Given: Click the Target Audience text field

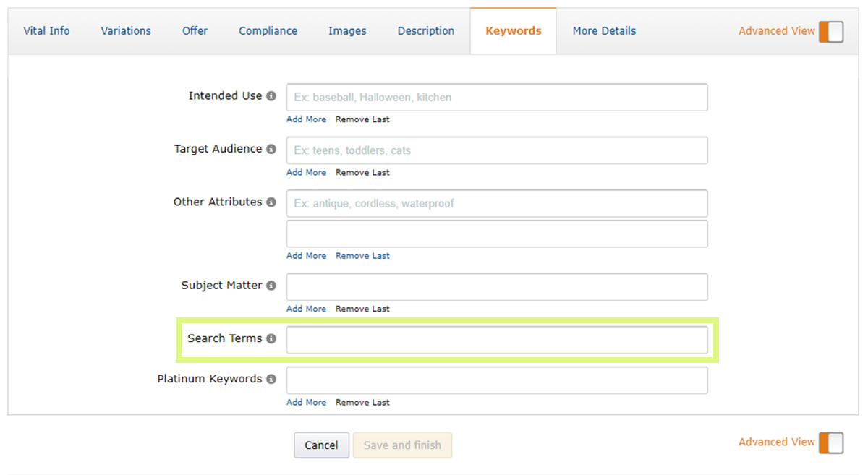Looking at the screenshot, I should pos(496,150).
